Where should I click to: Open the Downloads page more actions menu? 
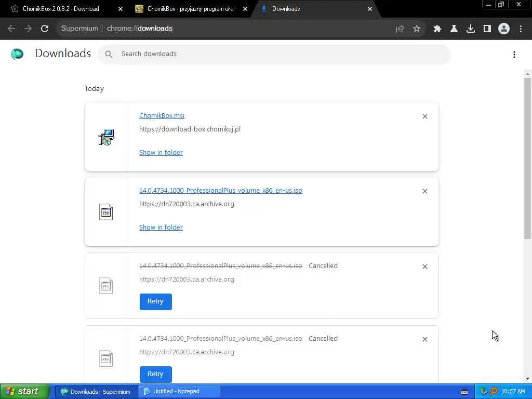514,55
